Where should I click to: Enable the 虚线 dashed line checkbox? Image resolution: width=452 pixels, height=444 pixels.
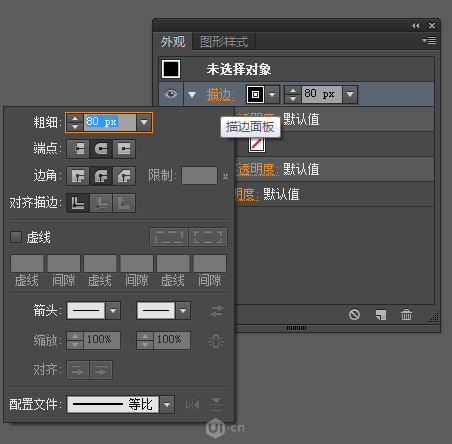point(16,237)
